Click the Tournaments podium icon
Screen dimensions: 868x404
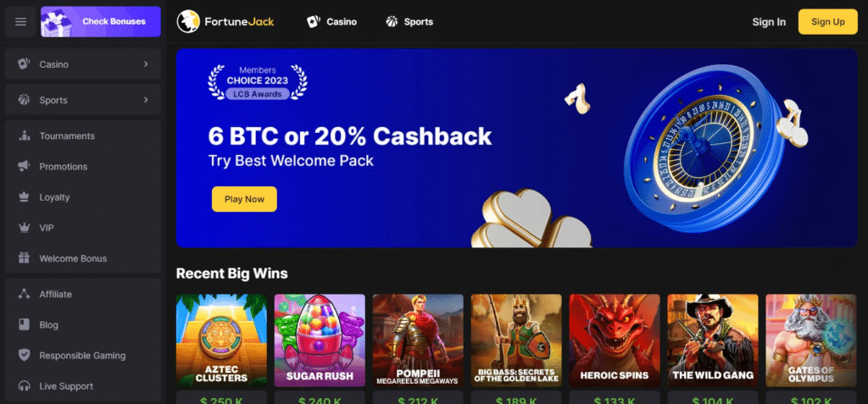click(x=24, y=136)
